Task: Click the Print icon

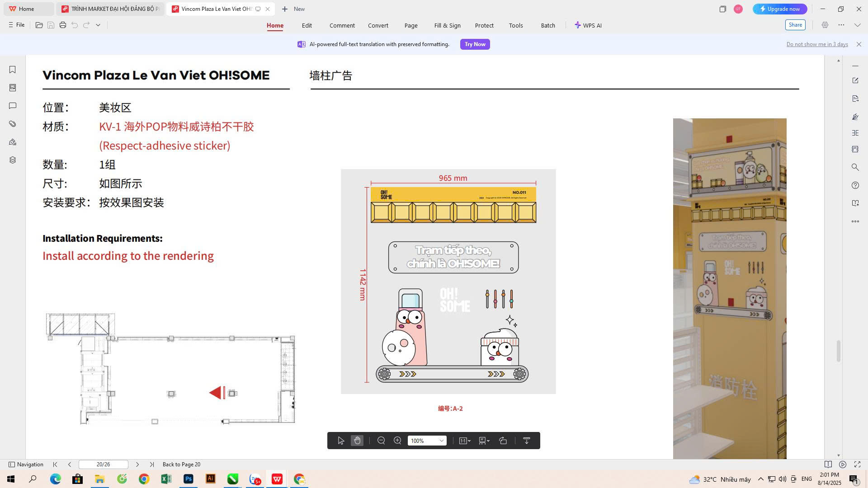Action: [63, 25]
